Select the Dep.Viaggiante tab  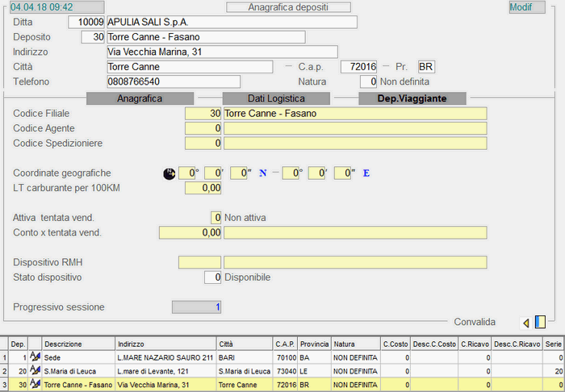[x=412, y=98]
